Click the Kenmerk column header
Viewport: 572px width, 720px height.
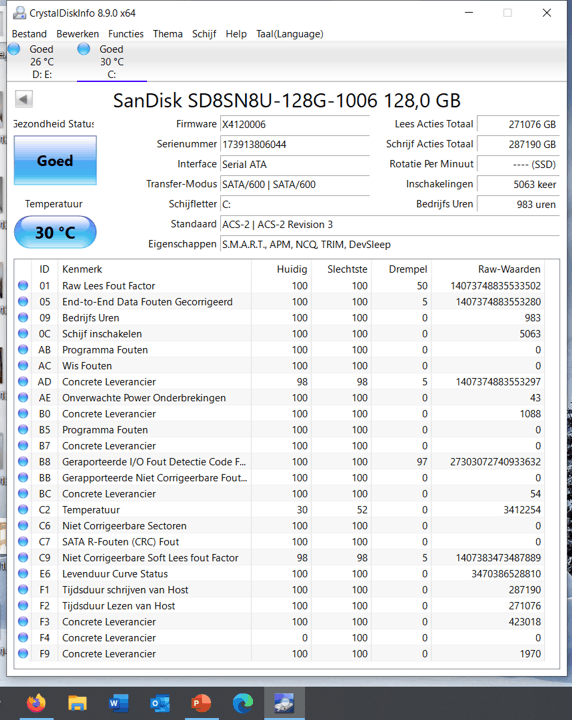pos(155,269)
